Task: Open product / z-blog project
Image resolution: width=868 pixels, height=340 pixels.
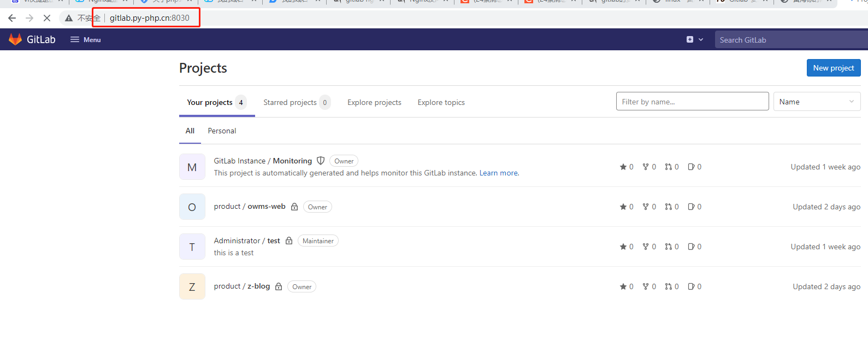Action: tap(242, 286)
